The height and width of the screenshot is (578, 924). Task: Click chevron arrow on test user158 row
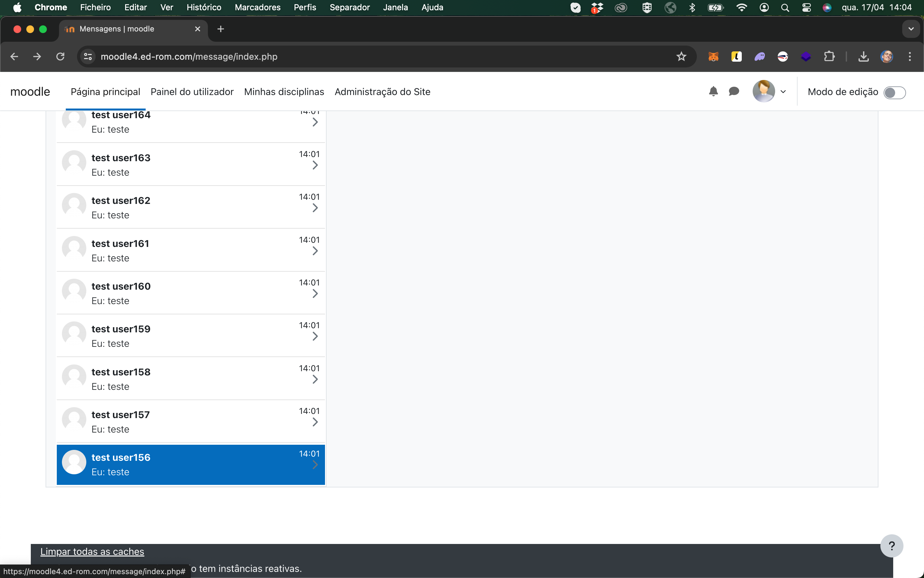pos(315,379)
